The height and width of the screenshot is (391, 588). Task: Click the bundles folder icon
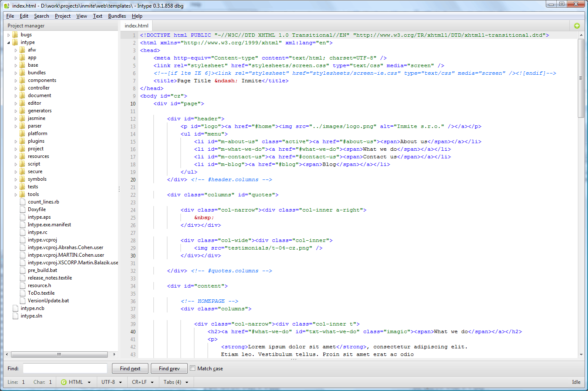pos(22,73)
